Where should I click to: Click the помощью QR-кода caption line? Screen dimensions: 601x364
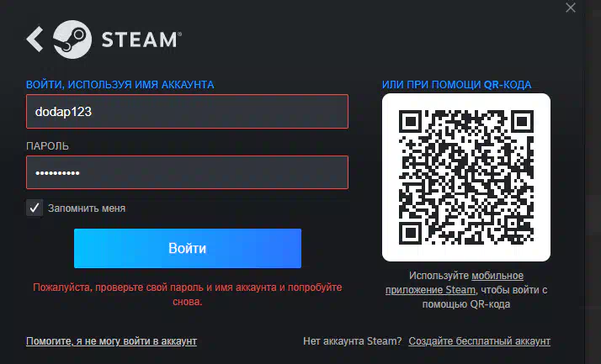click(466, 304)
